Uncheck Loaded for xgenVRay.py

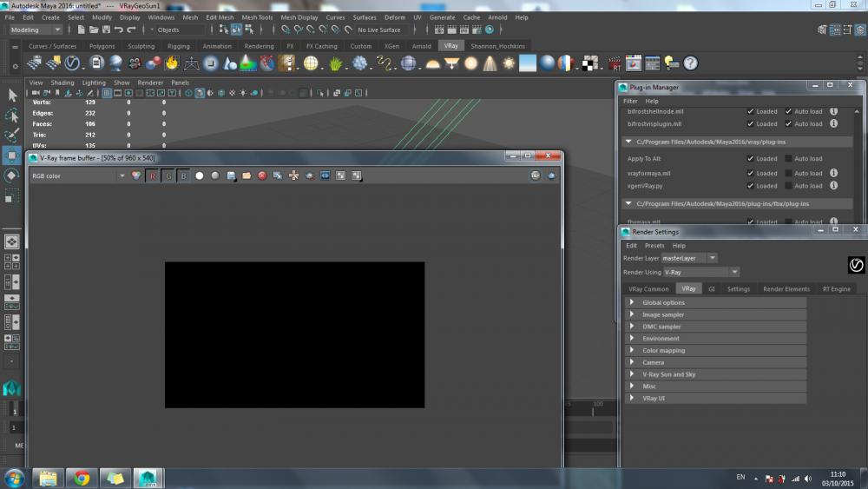pos(750,186)
